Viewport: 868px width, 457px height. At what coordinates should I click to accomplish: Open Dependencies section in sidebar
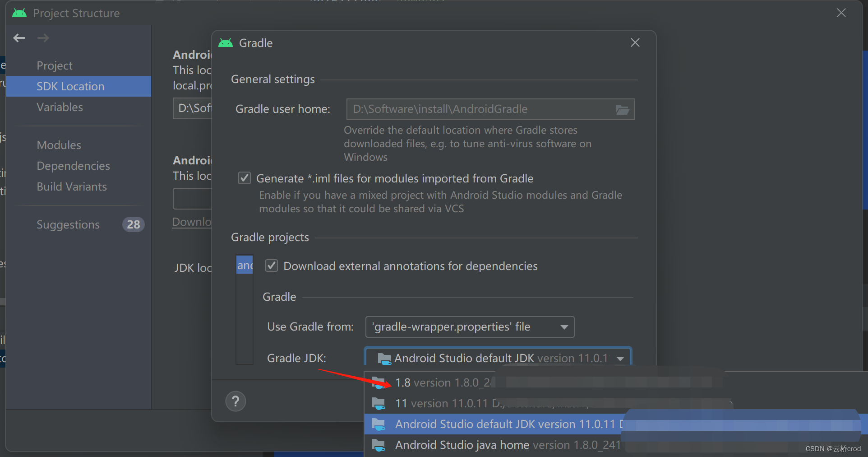[x=74, y=166]
